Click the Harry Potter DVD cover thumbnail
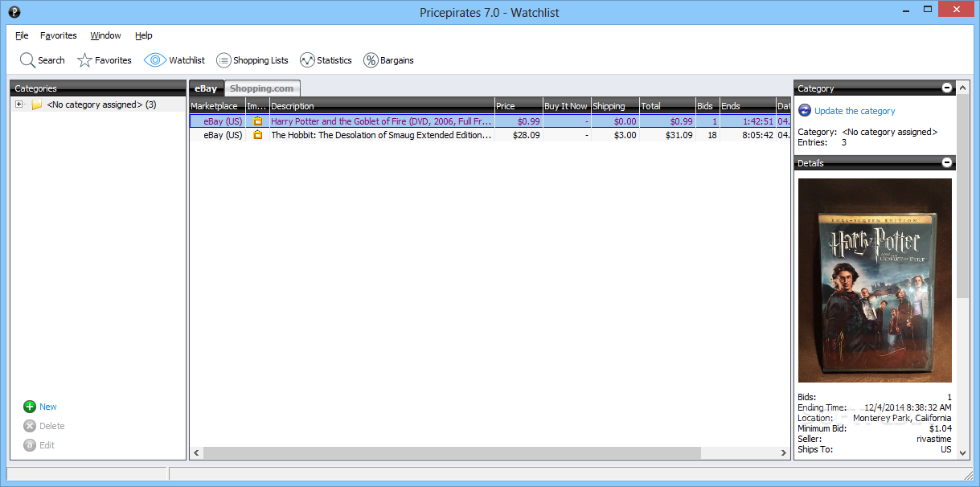The width and height of the screenshot is (980, 487). [875, 280]
